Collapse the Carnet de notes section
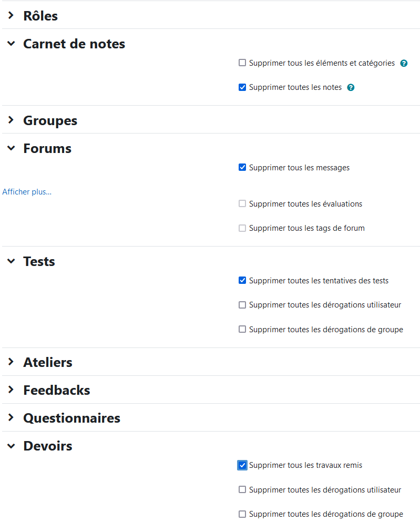 [11, 43]
